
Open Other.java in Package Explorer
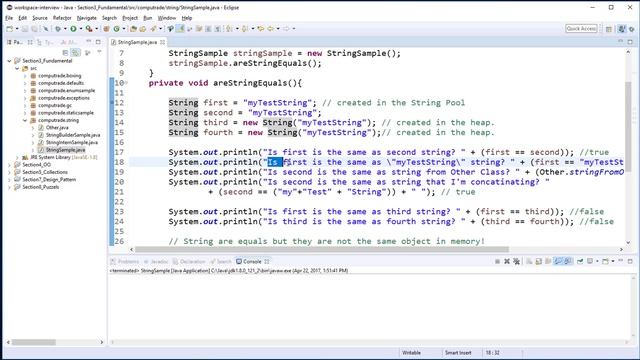pyautogui.click(x=57, y=128)
